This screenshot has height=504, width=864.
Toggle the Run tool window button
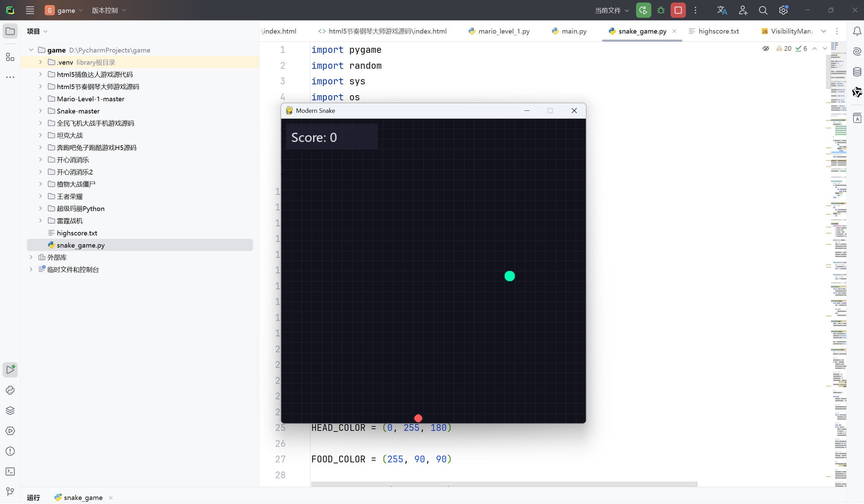(x=10, y=370)
